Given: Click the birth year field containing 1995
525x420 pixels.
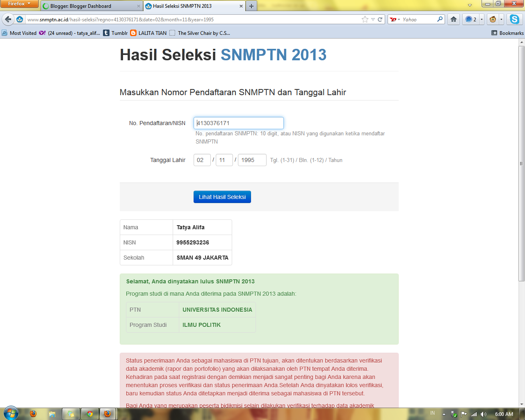Looking at the screenshot, I should [252, 160].
